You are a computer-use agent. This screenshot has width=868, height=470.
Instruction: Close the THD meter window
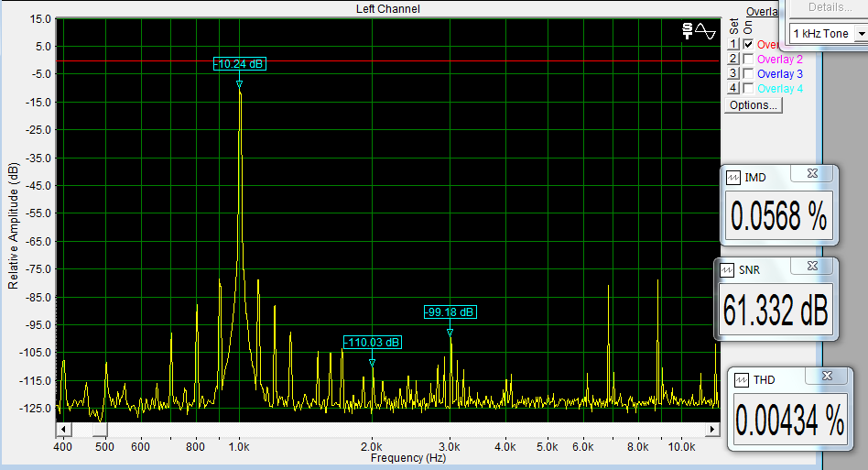(x=827, y=377)
